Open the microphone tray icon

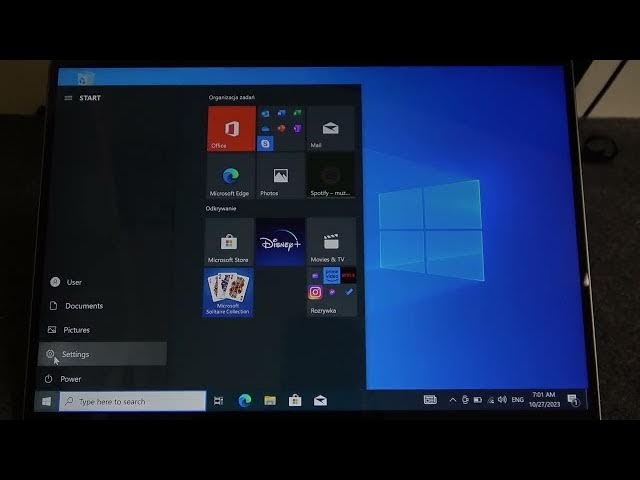(x=465, y=400)
